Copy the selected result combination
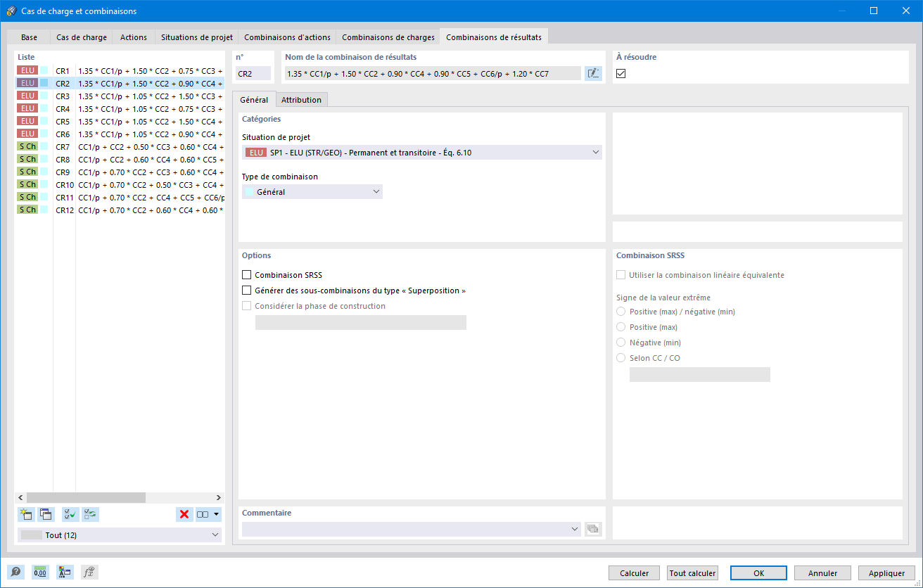This screenshot has height=588, width=923. 46,514
